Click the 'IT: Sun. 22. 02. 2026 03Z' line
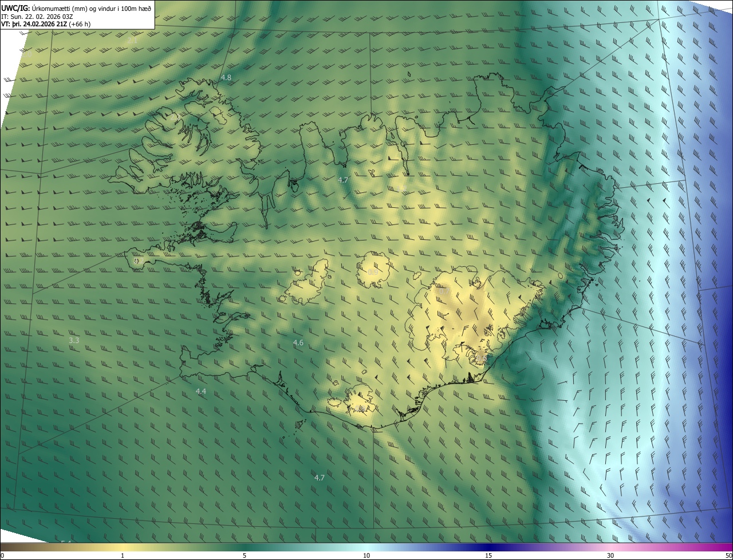This screenshot has height=560, width=733. click(38, 17)
